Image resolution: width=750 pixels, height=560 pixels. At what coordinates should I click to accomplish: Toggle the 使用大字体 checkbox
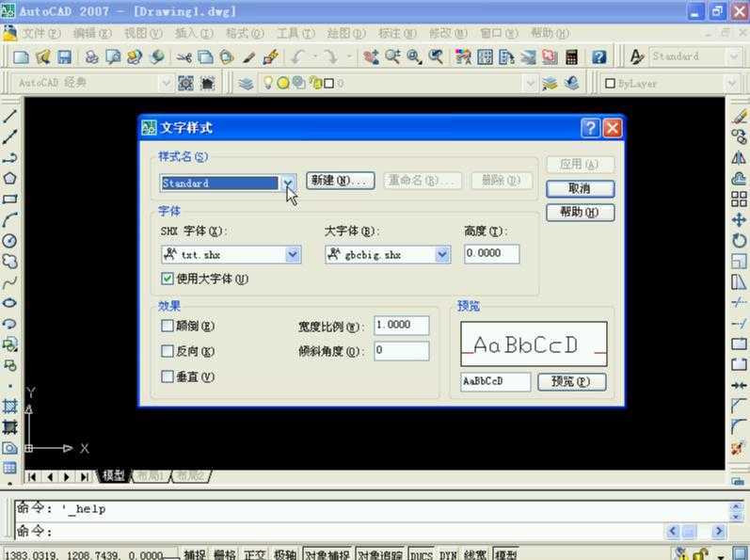click(167, 279)
